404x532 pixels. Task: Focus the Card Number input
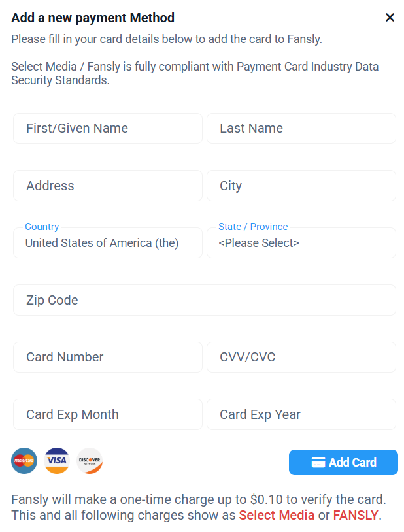pos(108,357)
